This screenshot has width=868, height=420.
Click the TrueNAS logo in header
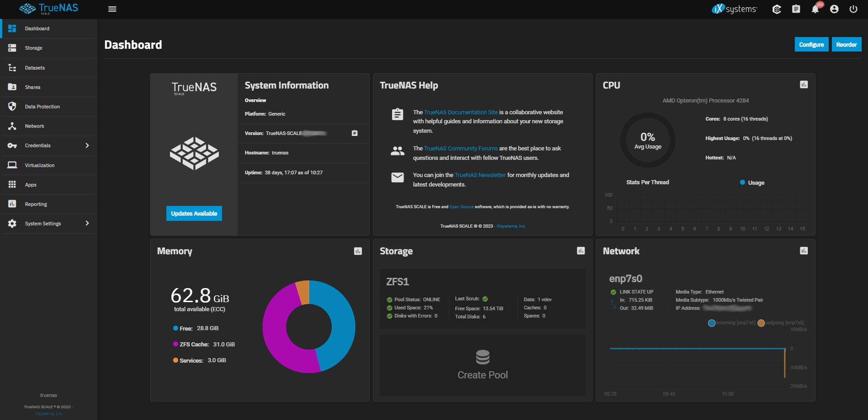[x=49, y=9]
